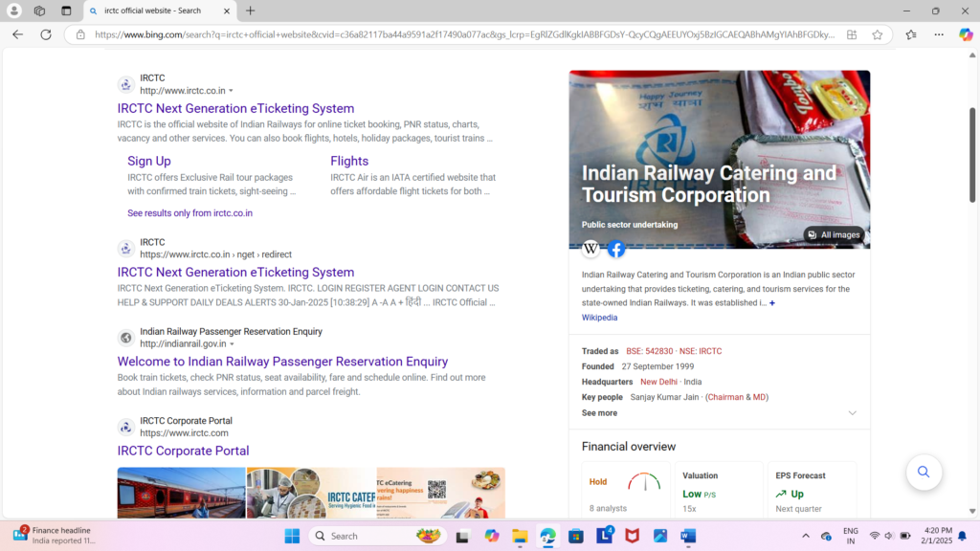Go back using the back arrow icon
The width and height of the screenshot is (980, 551).
point(17,33)
